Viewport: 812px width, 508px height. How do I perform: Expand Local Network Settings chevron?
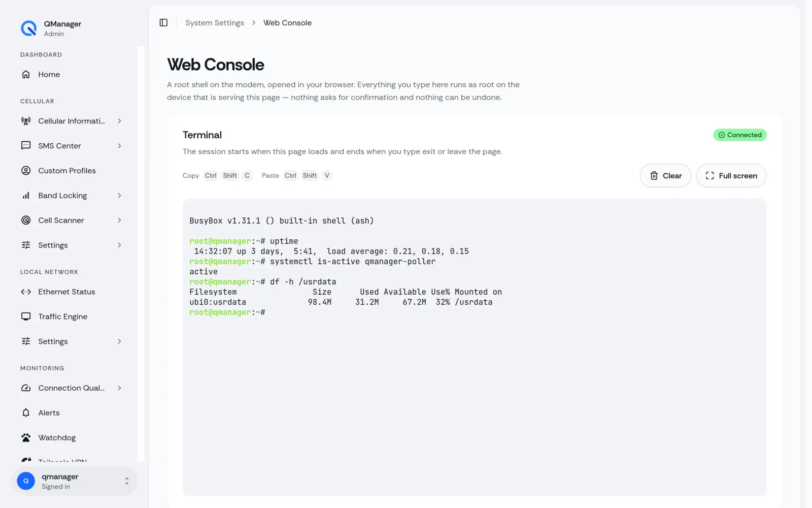point(120,341)
